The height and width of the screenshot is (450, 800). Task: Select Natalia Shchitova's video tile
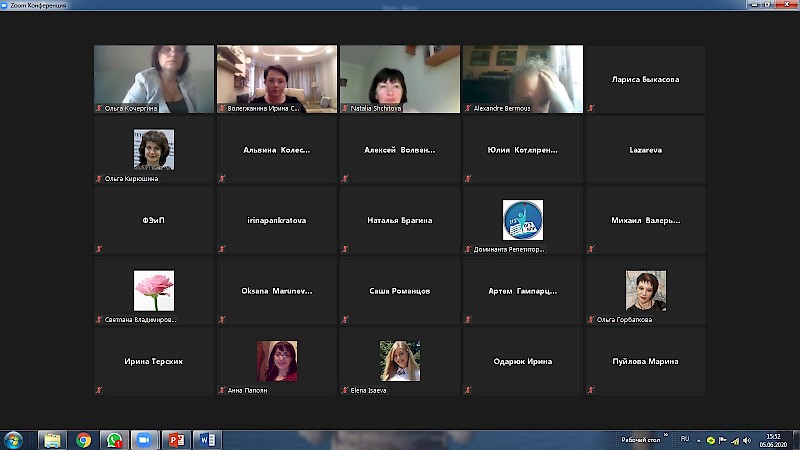[400, 78]
